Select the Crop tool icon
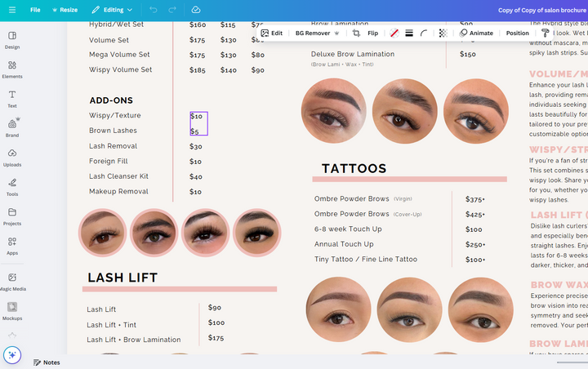Image resolution: width=588 pixels, height=369 pixels. pyautogui.click(x=356, y=33)
